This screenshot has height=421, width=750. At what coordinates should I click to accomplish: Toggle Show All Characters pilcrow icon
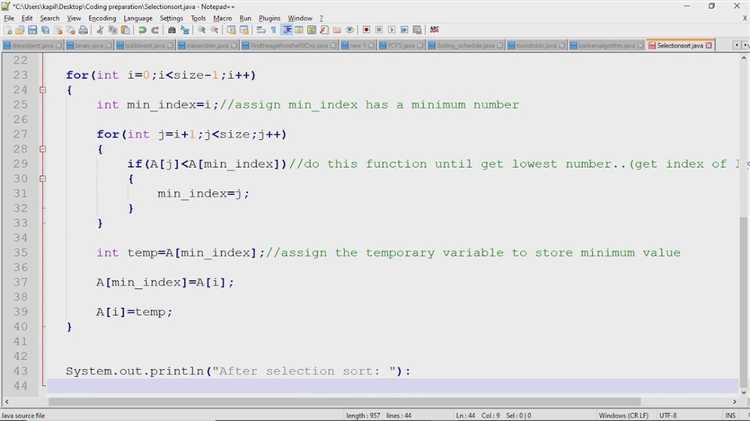click(x=274, y=30)
